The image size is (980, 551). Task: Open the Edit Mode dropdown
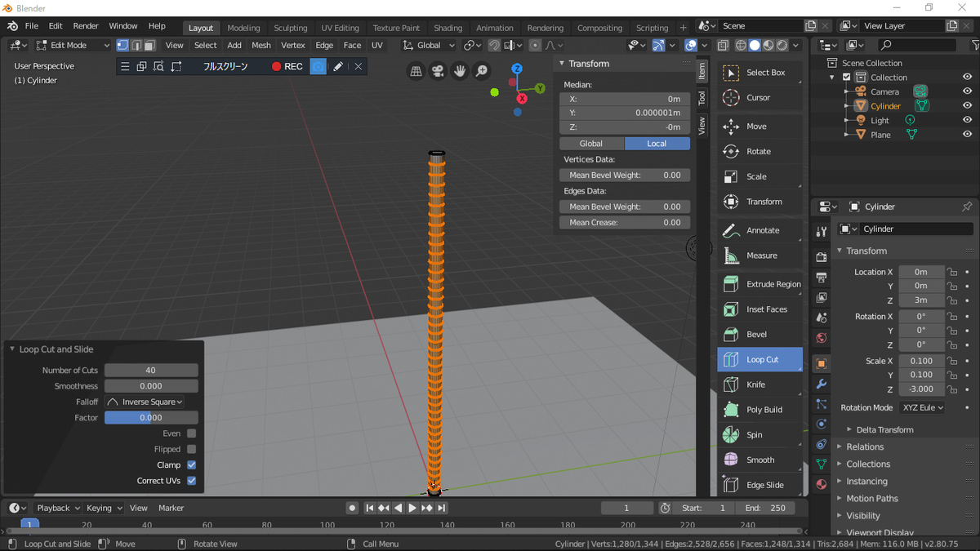click(72, 46)
